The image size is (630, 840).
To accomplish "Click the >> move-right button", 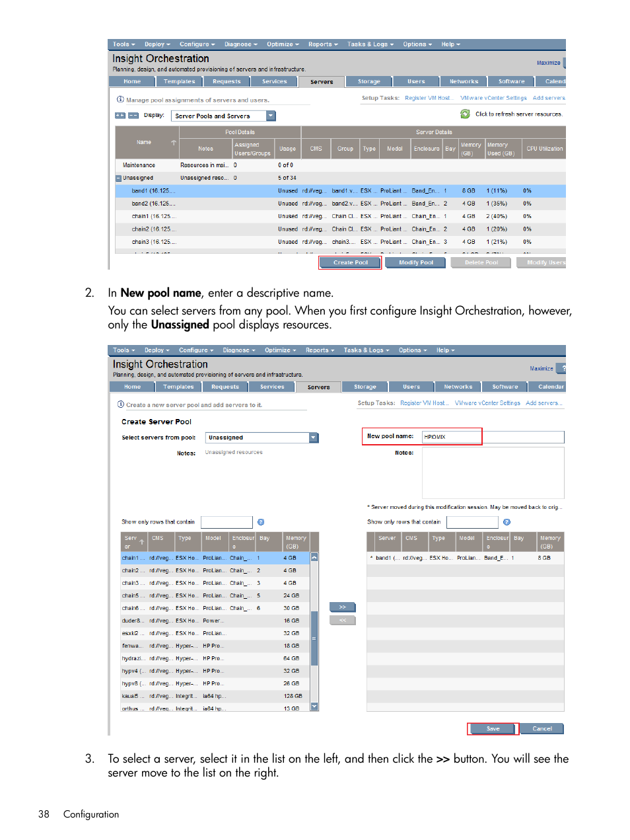I will (x=342, y=607).
